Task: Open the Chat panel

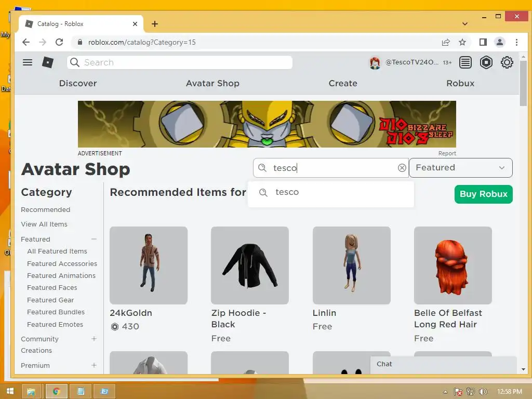Action: click(x=443, y=364)
